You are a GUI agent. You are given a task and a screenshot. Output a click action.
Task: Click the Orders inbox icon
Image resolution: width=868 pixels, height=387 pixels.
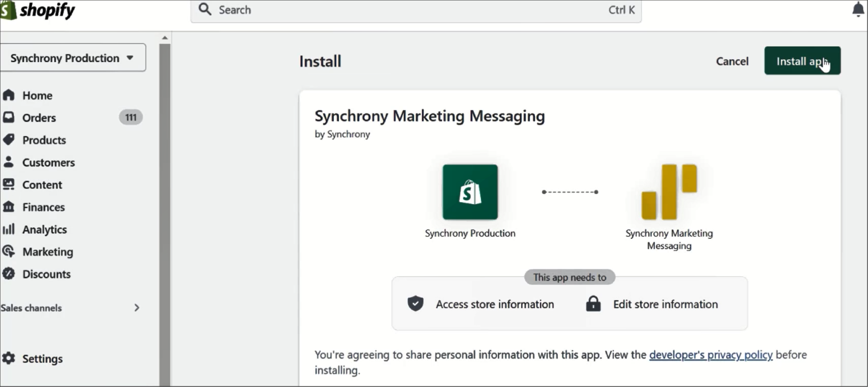click(x=9, y=117)
